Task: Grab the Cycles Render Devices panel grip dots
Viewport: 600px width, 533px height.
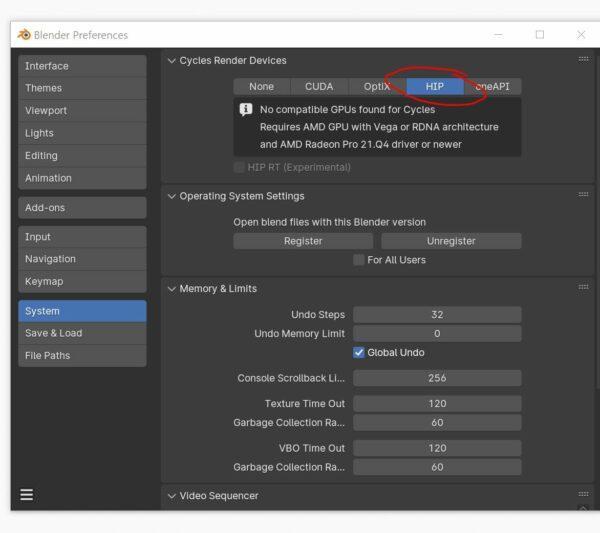Action: click(583, 59)
